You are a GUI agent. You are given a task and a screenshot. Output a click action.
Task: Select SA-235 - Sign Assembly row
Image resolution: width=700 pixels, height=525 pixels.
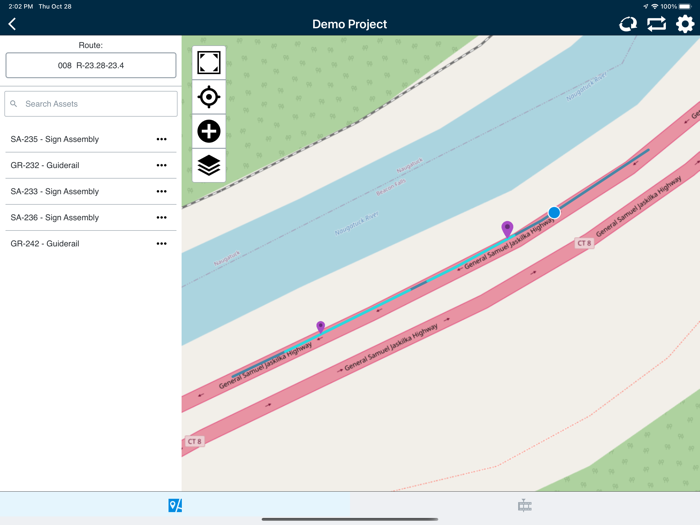coord(91,139)
